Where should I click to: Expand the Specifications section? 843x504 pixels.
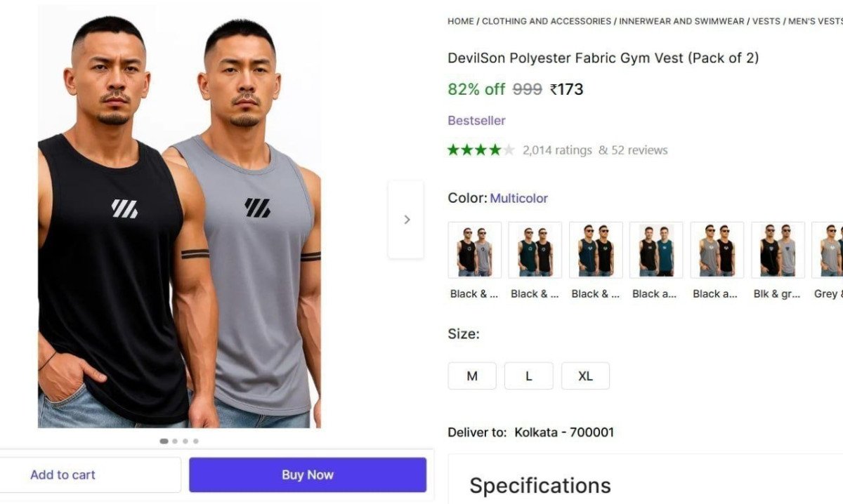542,485
